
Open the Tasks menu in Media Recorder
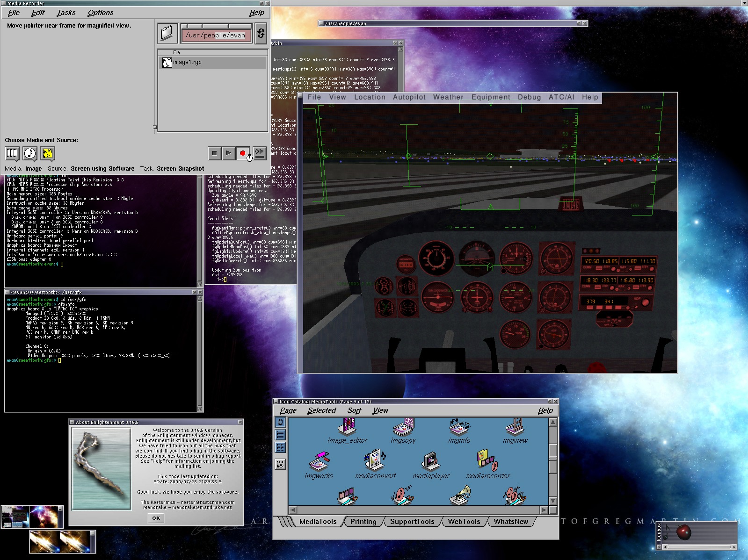66,13
